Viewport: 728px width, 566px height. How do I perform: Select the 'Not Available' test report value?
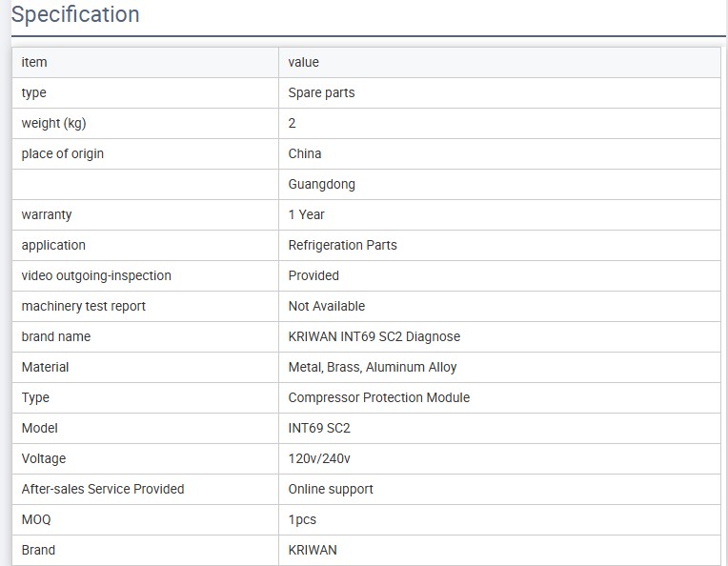tap(327, 306)
